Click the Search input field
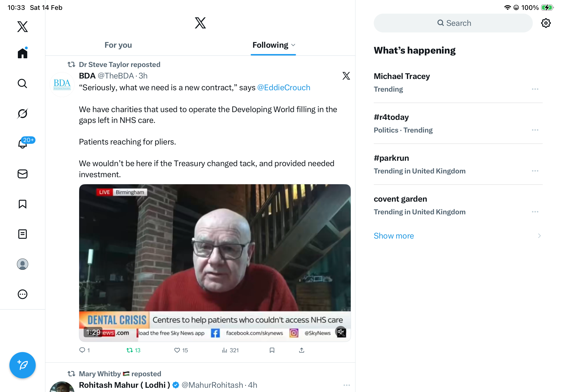 click(453, 23)
